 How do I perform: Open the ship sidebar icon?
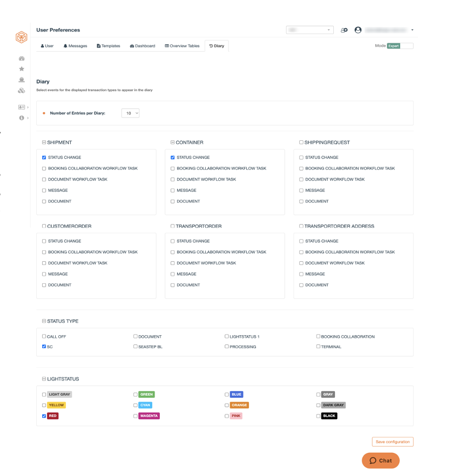coord(22,80)
